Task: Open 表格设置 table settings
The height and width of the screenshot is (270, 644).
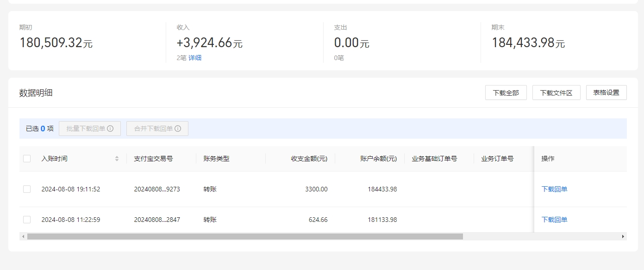Action: pos(606,92)
